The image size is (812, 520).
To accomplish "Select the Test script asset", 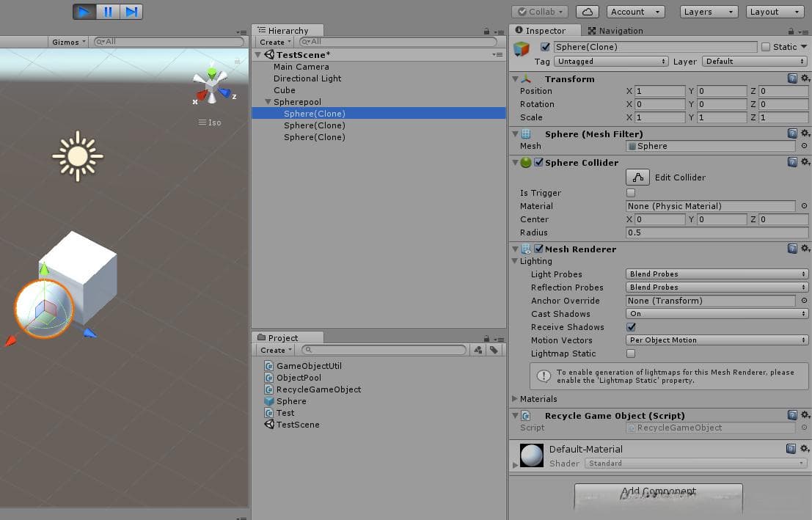I will (279, 413).
